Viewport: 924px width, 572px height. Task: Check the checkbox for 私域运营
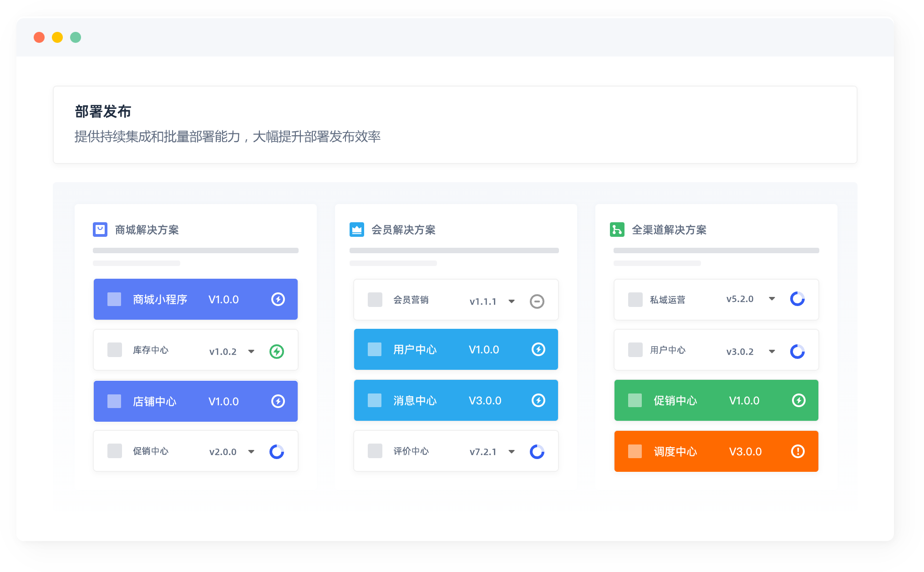point(635,300)
